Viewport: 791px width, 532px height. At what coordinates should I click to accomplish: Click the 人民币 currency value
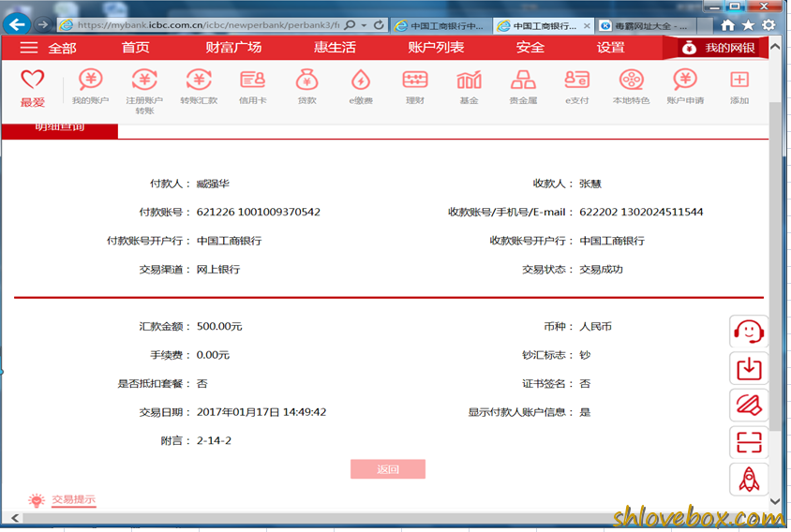point(595,326)
